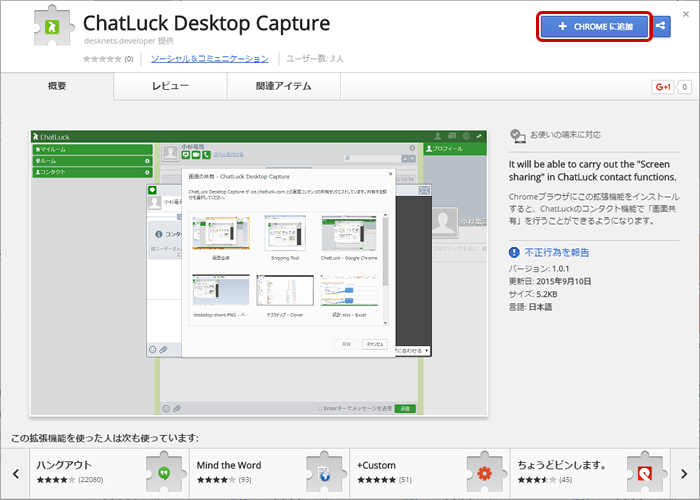This screenshot has height=500, width=700.
Task: Close the extension details dialog
Action: (x=686, y=14)
